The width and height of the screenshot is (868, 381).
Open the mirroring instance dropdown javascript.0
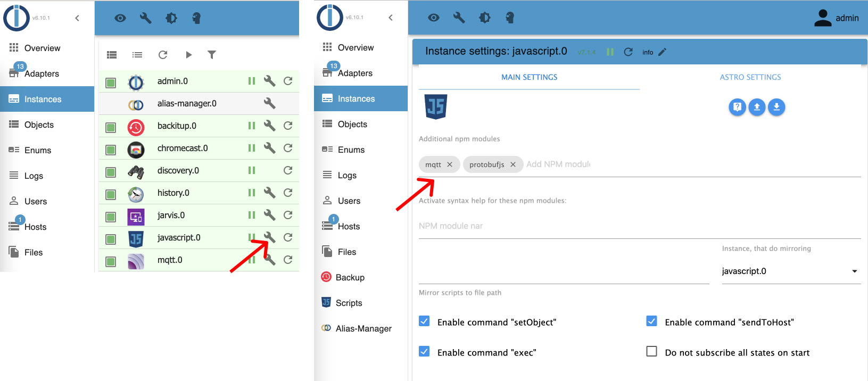(790, 271)
